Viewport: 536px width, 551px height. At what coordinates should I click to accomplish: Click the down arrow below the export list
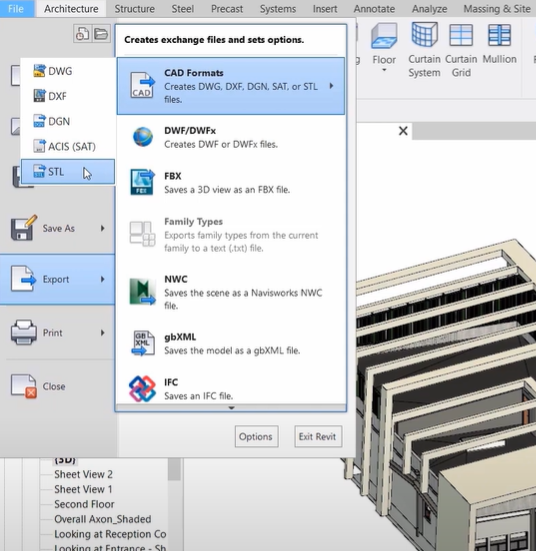(x=231, y=408)
